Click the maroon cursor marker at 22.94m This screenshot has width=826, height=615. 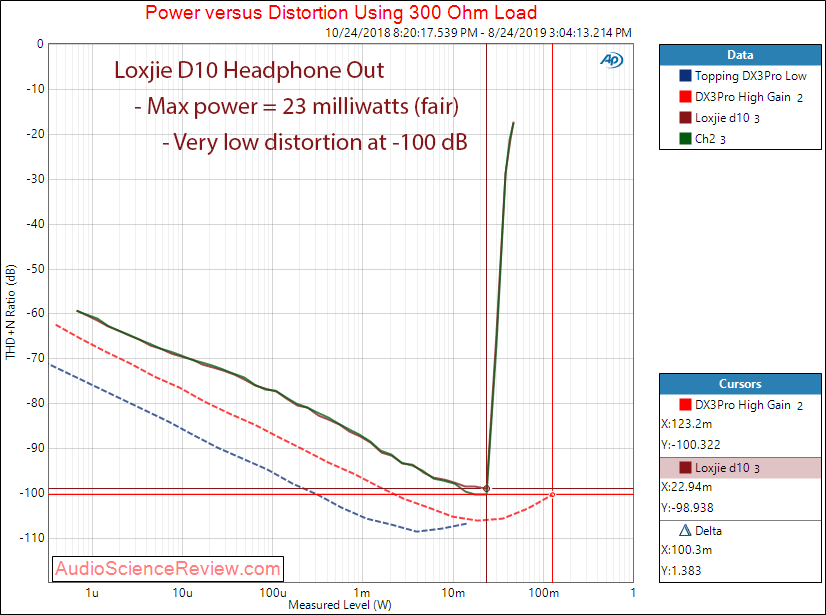(487, 489)
